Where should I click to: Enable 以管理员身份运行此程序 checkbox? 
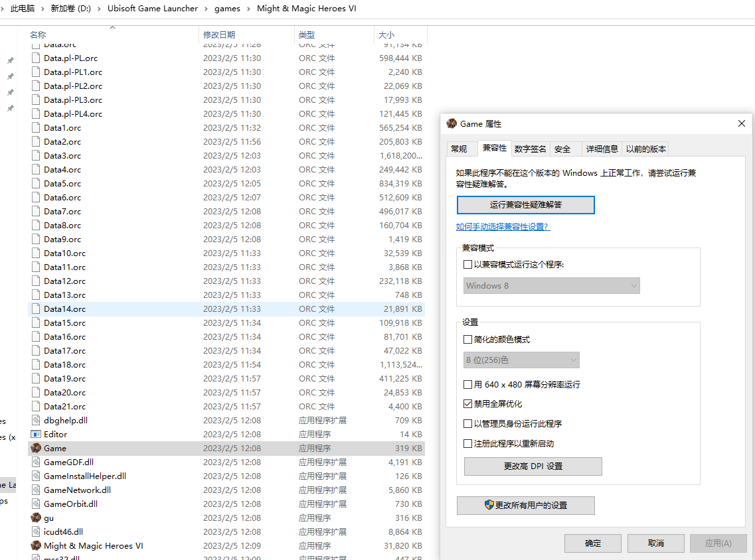pyautogui.click(x=468, y=423)
